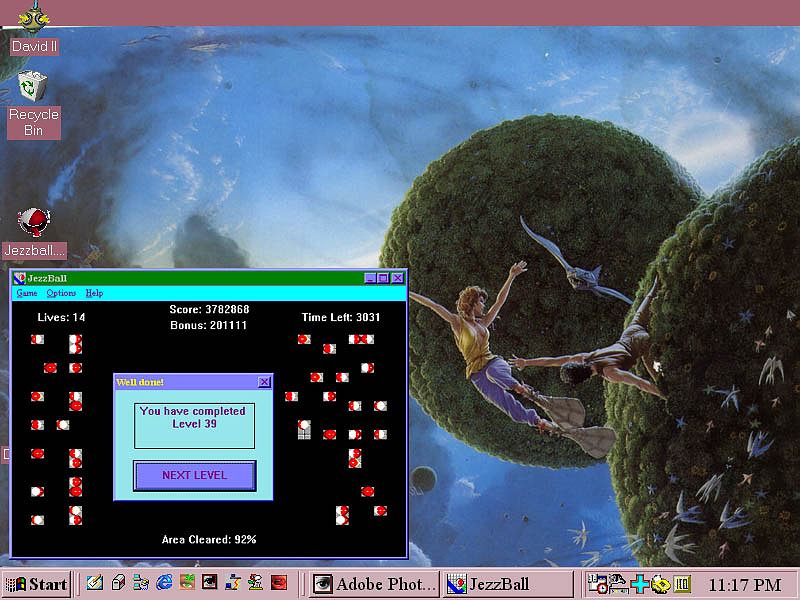Image resolution: width=800 pixels, height=600 pixels.
Task: Click the printer-desk system tray icon
Action: tap(618, 584)
